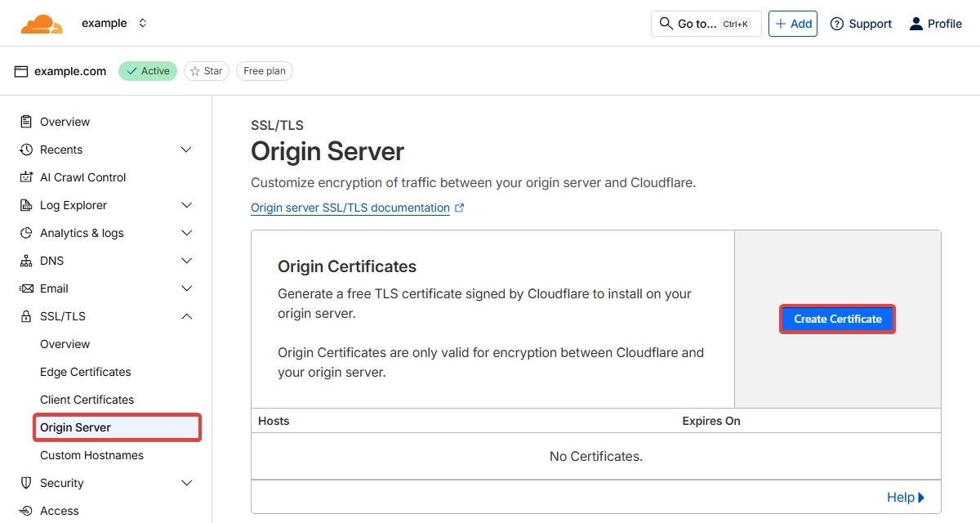The height and width of the screenshot is (523, 980).
Task: Expand the Recents chevron
Action: pyautogui.click(x=186, y=150)
